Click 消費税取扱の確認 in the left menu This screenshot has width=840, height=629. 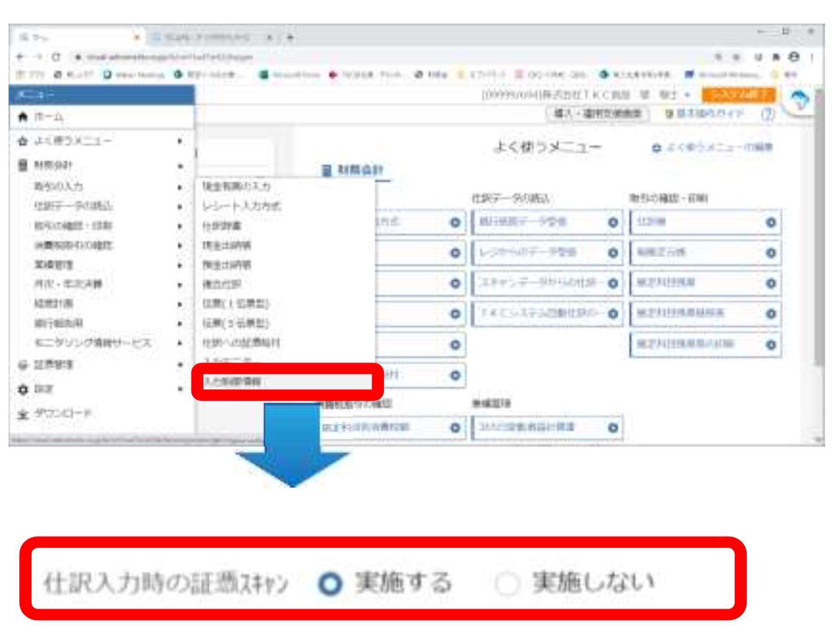pyautogui.click(x=74, y=245)
